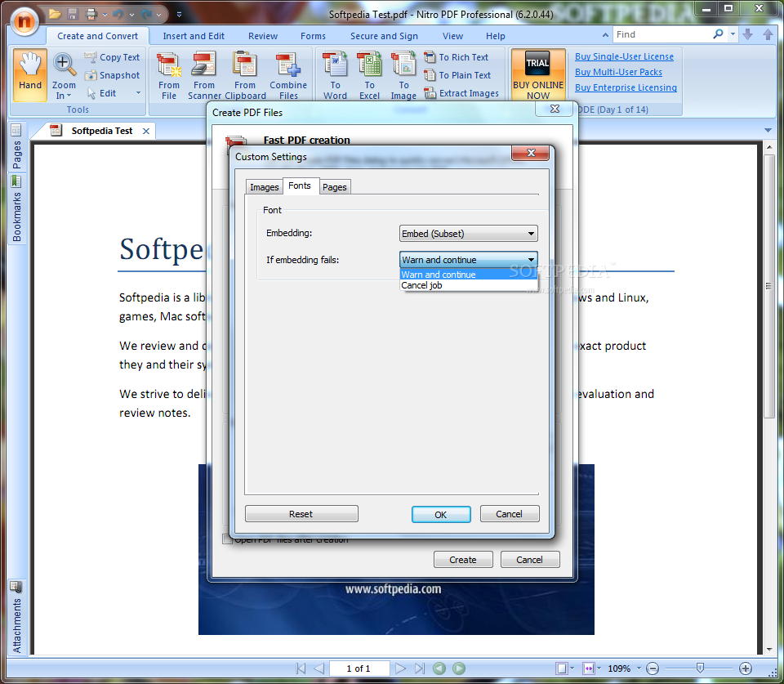Switch to the Pages tab in Custom Settings
Screen dimensions: 784x684
[x=335, y=187]
